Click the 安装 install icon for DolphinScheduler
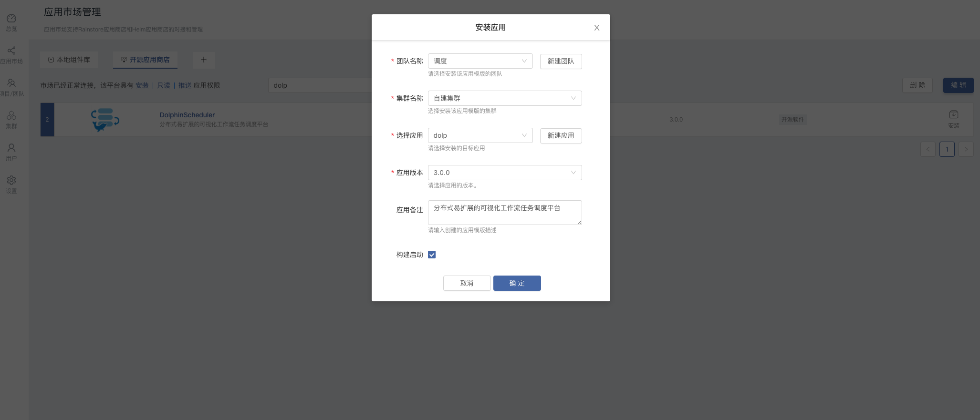 (953, 115)
